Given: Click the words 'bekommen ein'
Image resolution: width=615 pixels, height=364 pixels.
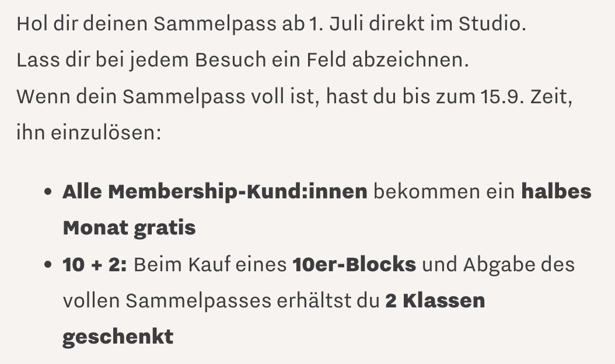Looking at the screenshot, I should click(444, 192).
